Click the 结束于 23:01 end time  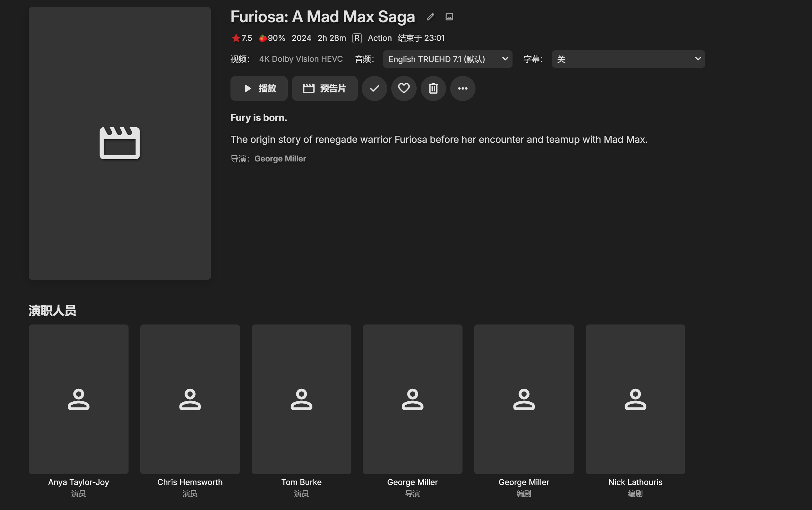point(421,38)
